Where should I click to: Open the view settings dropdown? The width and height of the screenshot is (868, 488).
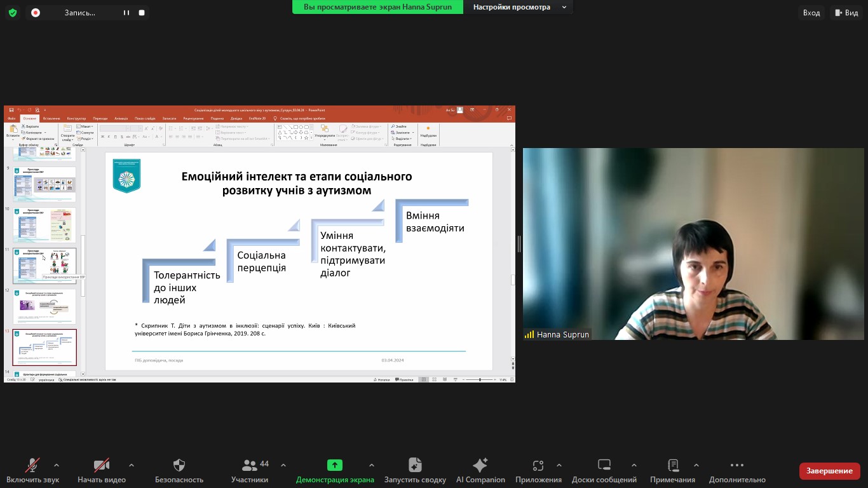(519, 7)
